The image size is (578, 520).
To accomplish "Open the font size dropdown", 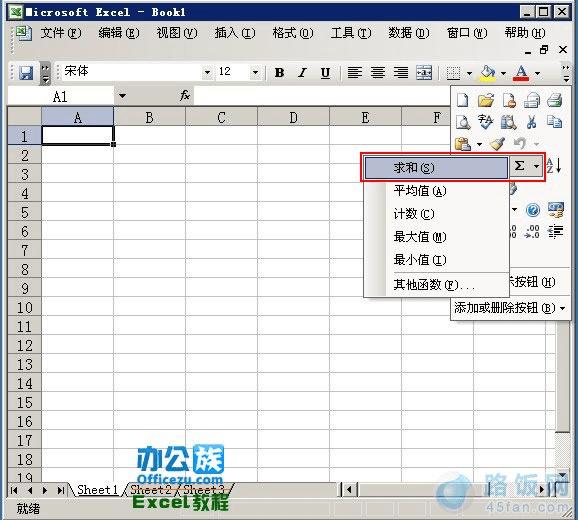I will pyautogui.click(x=255, y=72).
